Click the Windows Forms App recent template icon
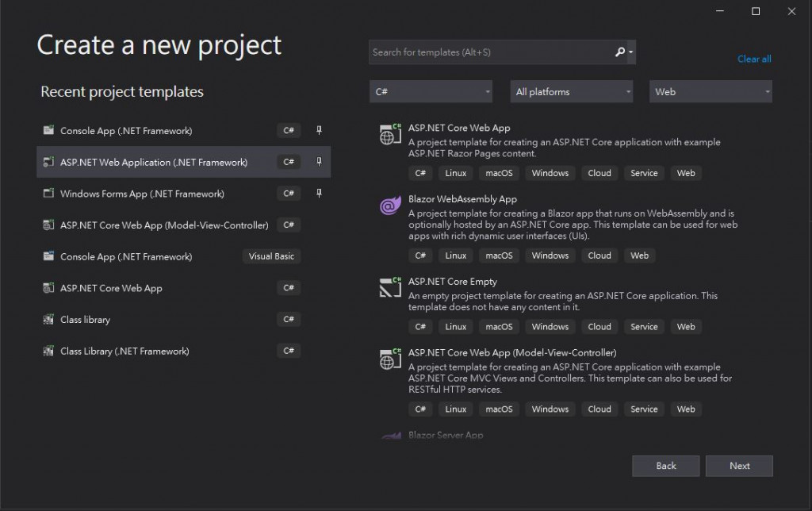 point(49,194)
